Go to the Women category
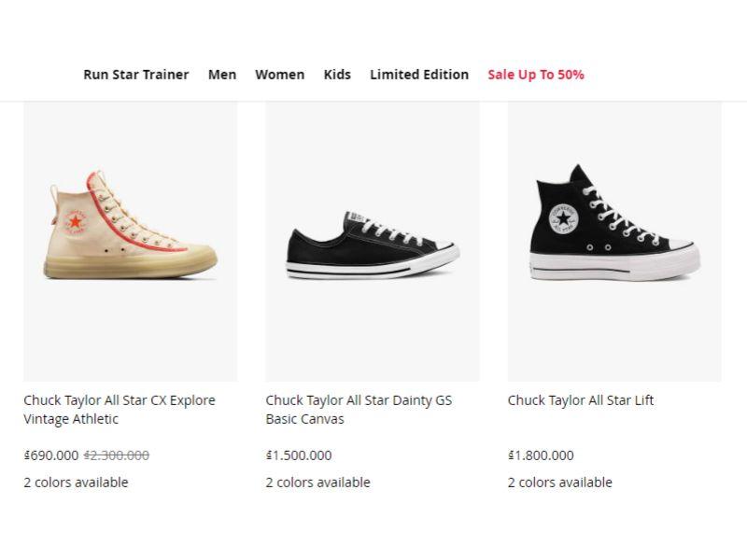Image resolution: width=747 pixels, height=560 pixels. click(x=279, y=75)
